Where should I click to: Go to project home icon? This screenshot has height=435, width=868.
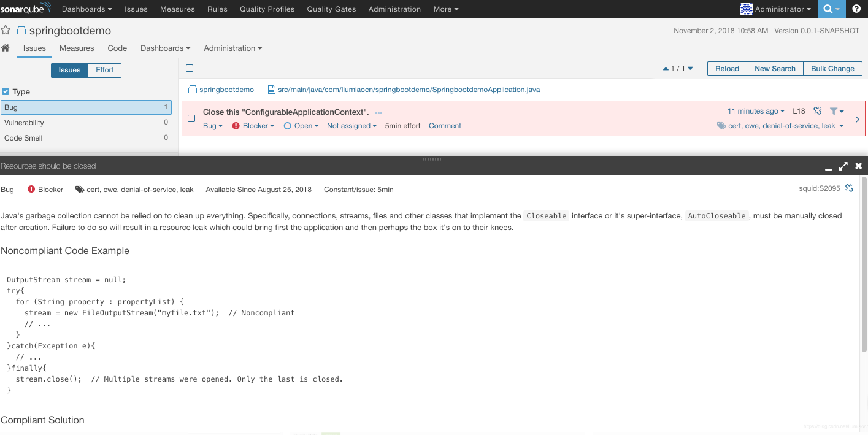[x=6, y=48]
